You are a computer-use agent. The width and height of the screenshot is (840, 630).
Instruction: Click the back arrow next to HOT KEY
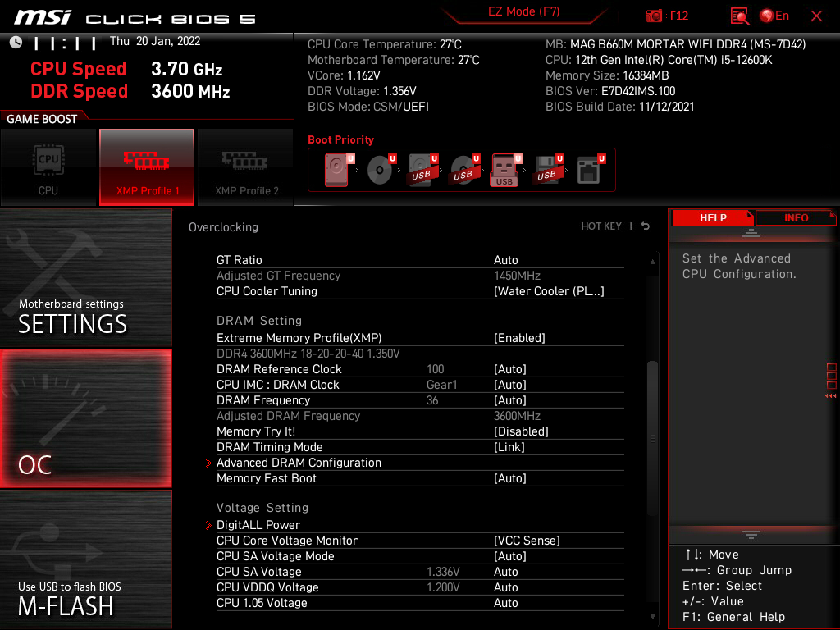646,226
